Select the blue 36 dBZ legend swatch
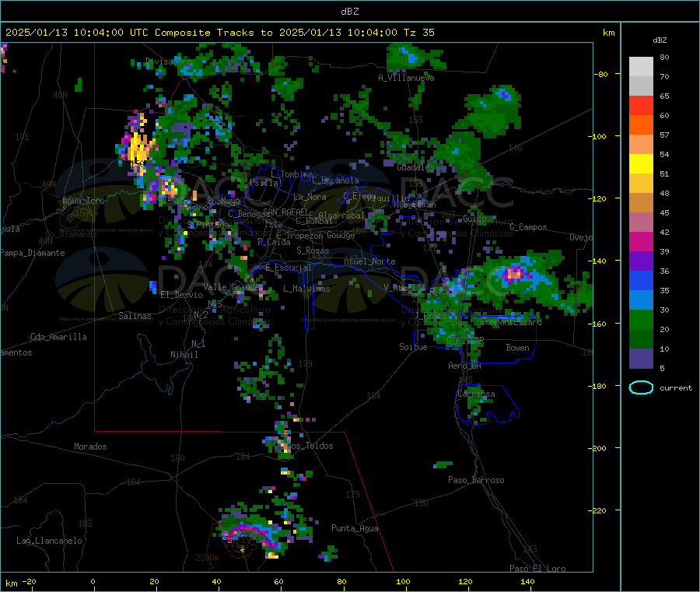Viewport: 700px width, 592px height. [641, 280]
